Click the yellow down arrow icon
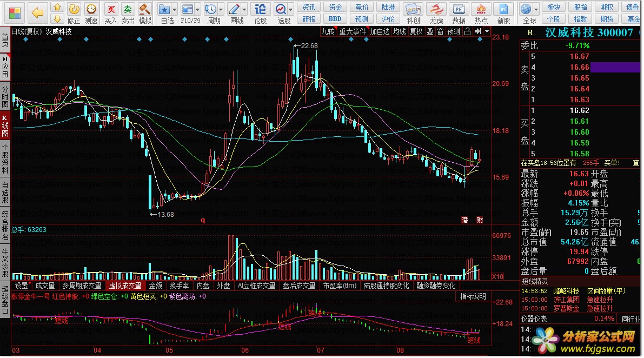This screenshot has height=358, width=644. [x=57, y=18]
